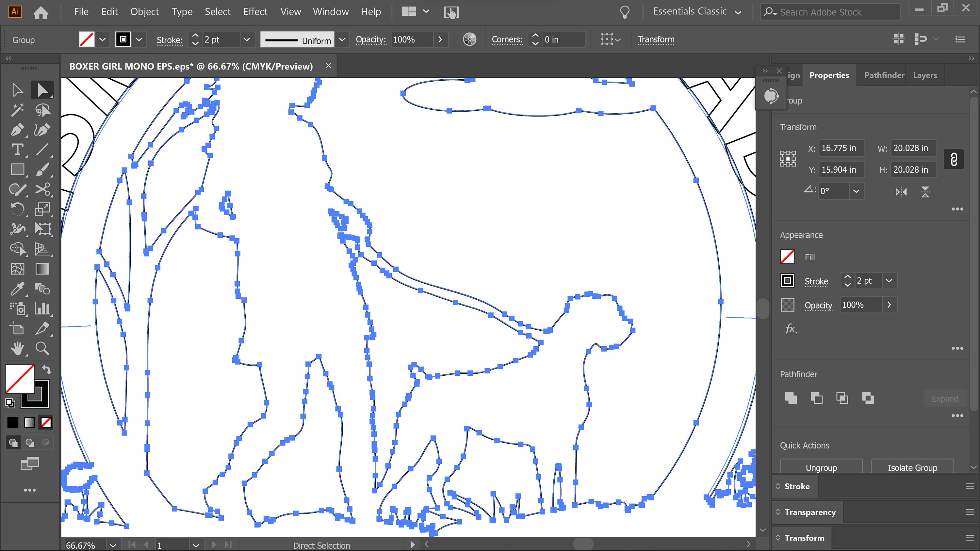Select the Type tool
The width and height of the screenshot is (980, 551).
tap(17, 150)
